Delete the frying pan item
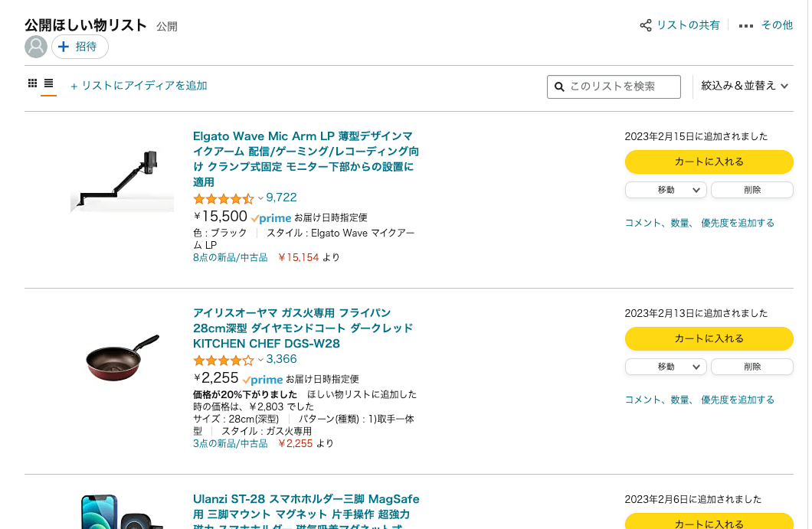Image resolution: width=812 pixels, height=529 pixels. tap(752, 367)
